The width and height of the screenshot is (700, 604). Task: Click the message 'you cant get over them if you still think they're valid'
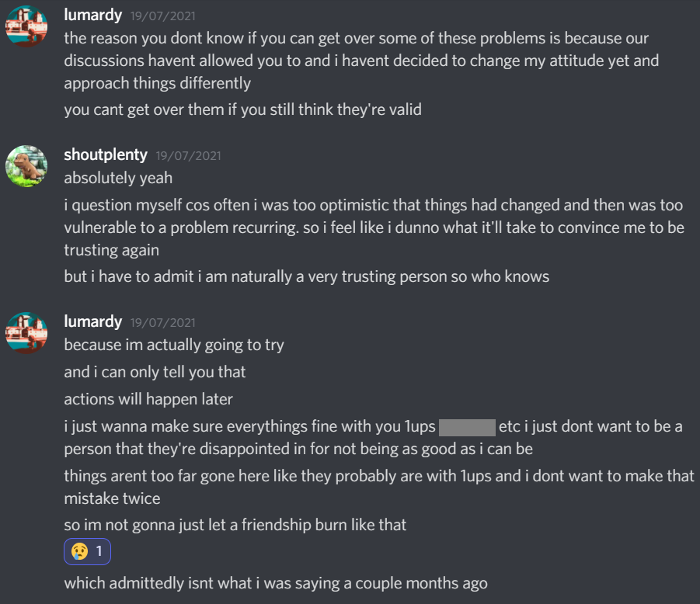[x=242, y=109]
